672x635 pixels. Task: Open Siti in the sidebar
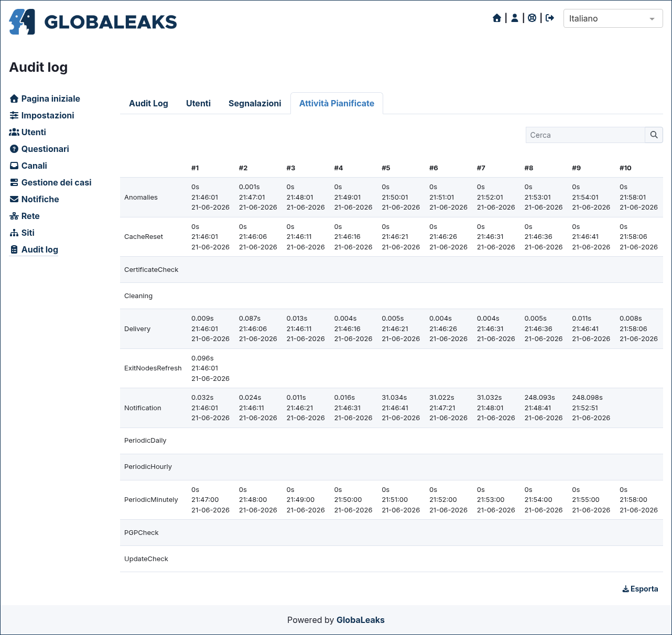click(x=28, y=233)
